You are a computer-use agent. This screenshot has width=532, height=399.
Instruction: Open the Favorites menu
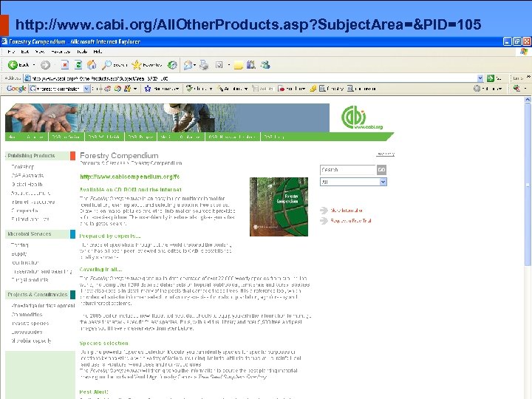pos(61,52)
